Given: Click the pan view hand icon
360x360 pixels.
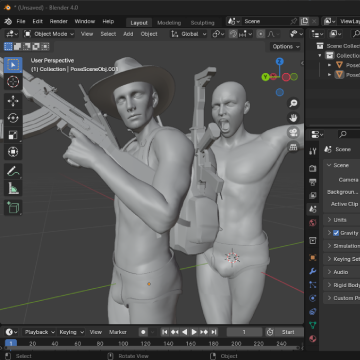Looking at the screenshot, I should click(x=293, y=118).
